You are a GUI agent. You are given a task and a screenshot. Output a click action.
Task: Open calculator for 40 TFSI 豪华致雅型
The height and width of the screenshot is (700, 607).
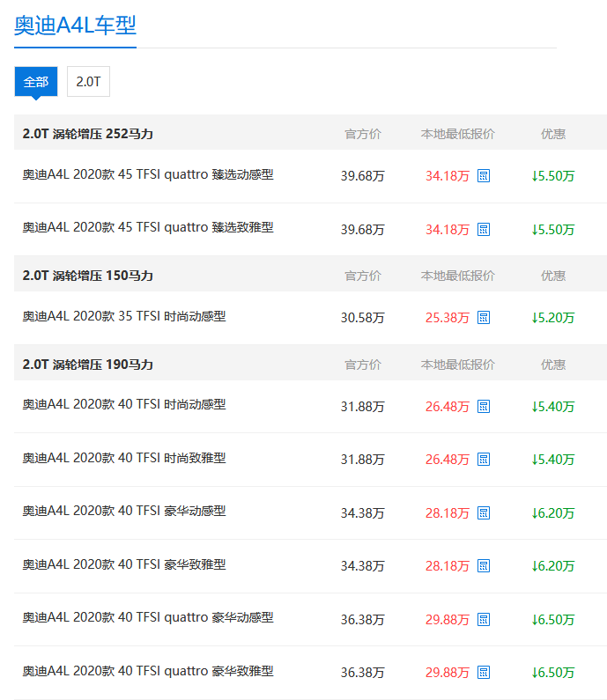(x=484, y=566)
